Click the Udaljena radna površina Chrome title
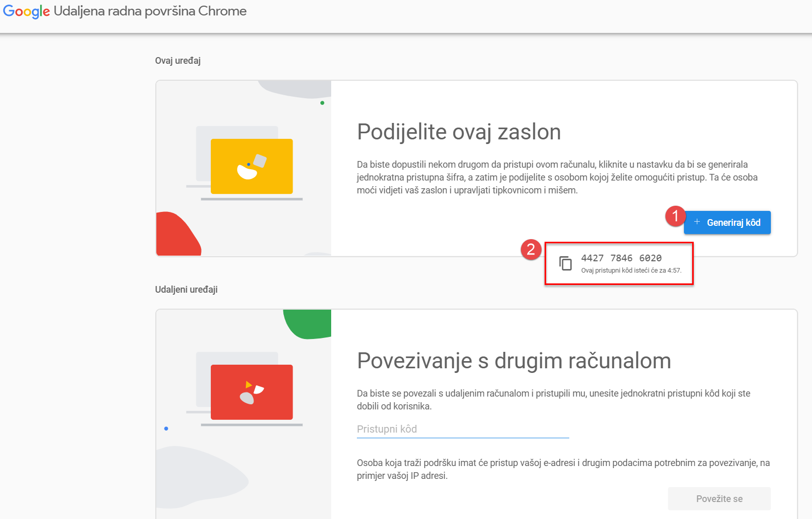Screen dimensions: 812x519 coord(150,11)
